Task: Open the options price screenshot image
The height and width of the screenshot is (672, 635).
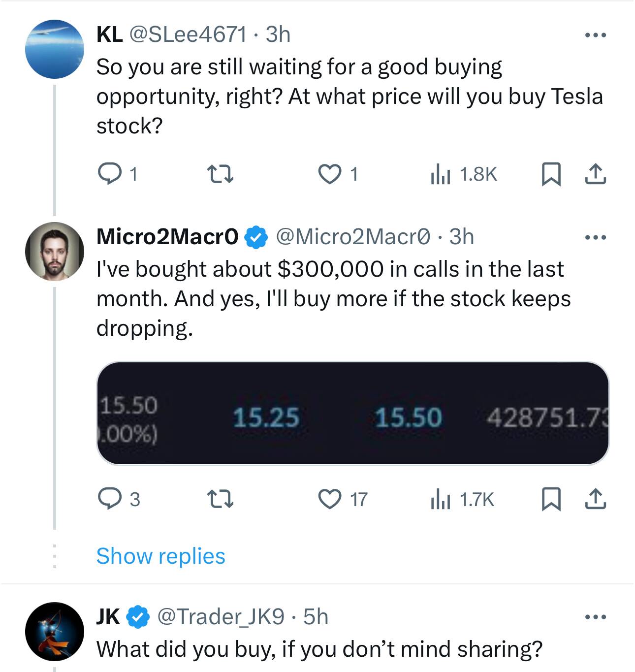Action: pos(352,414)
